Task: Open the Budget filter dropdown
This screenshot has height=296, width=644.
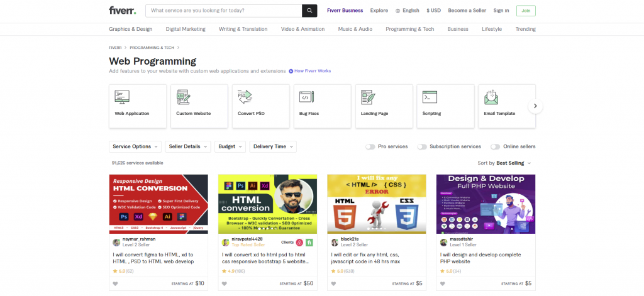Action: tap(230, 146)
